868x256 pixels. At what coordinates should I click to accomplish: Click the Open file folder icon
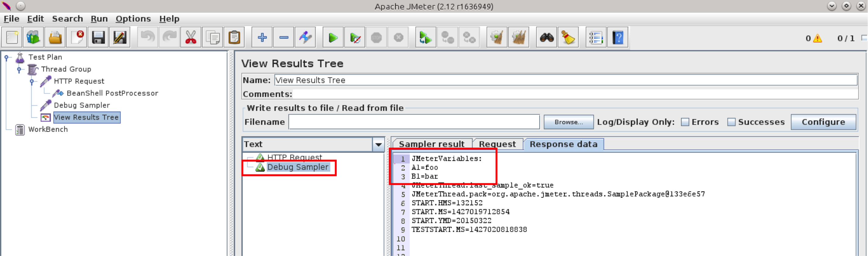[x=55, y=37]
